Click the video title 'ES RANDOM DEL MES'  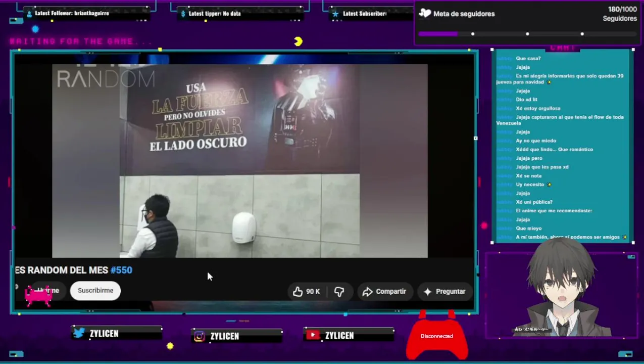62,270
